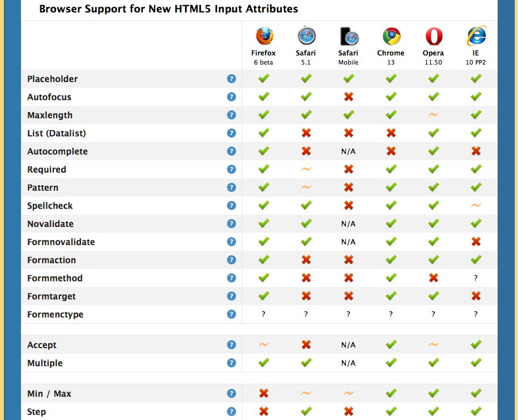Click the Step row help icon
The image size is (518, 420).
click(232, 412)
